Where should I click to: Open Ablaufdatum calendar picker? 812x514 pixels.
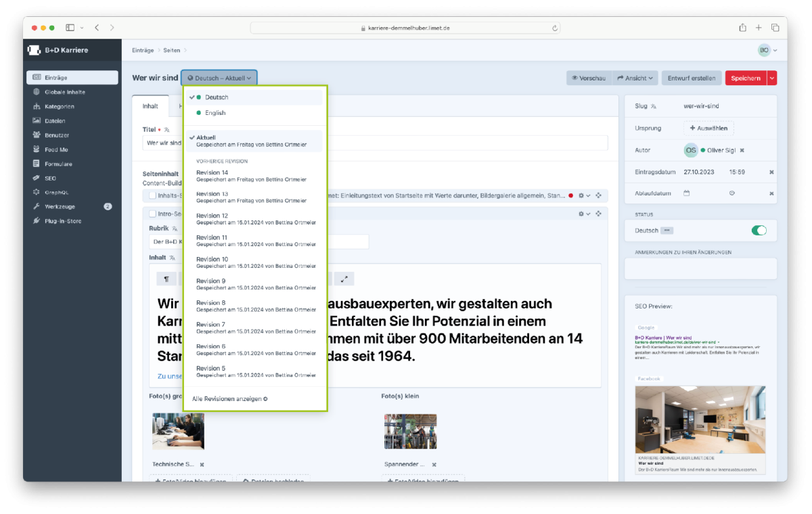pyautogui.click(x=687, y=193)
